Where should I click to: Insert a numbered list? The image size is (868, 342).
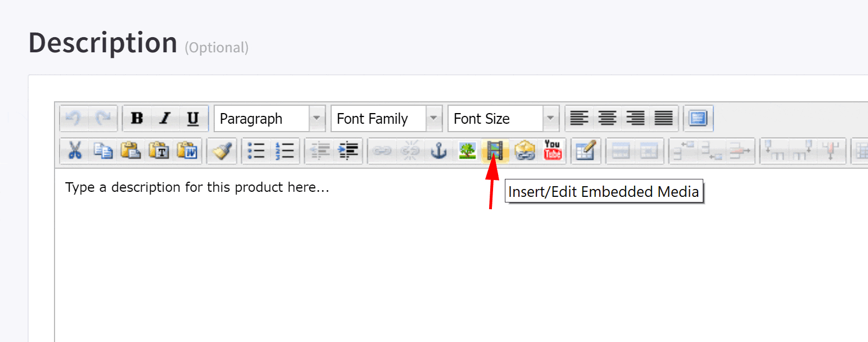pyautogui.click(x=285, y=151)
